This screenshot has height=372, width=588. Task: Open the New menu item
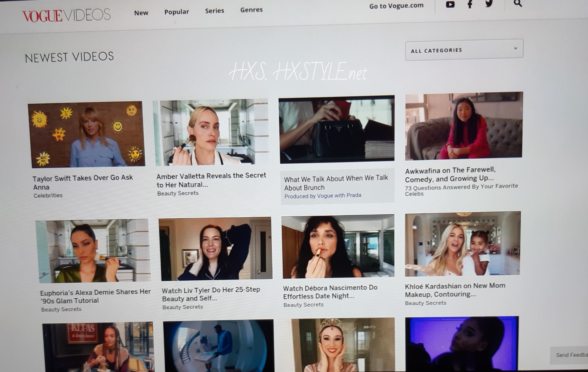141,13
